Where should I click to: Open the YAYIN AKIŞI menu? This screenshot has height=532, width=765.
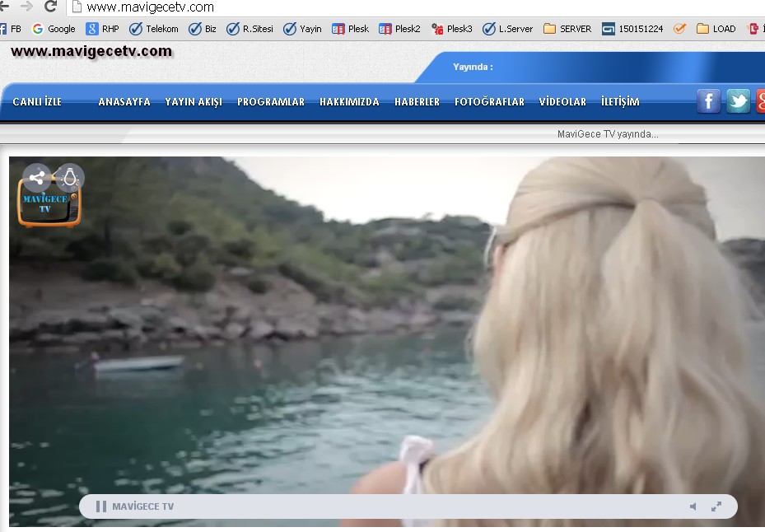pos(194,101)
